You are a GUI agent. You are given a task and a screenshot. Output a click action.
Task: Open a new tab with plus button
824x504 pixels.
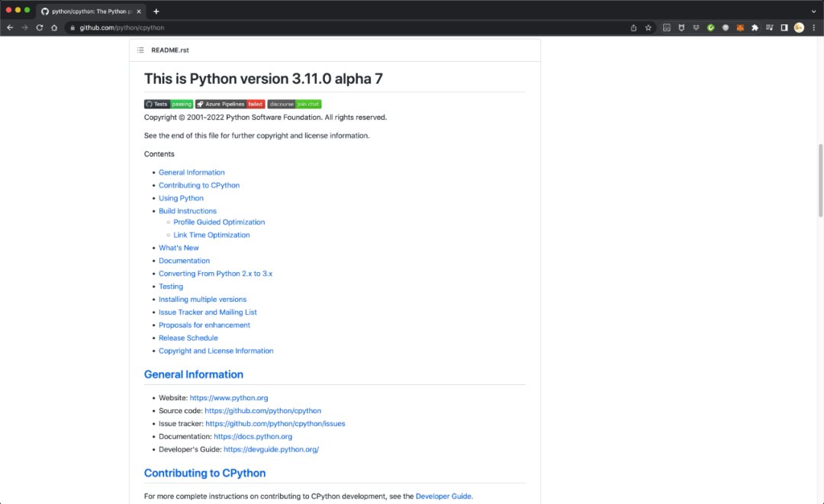point(156,11)
